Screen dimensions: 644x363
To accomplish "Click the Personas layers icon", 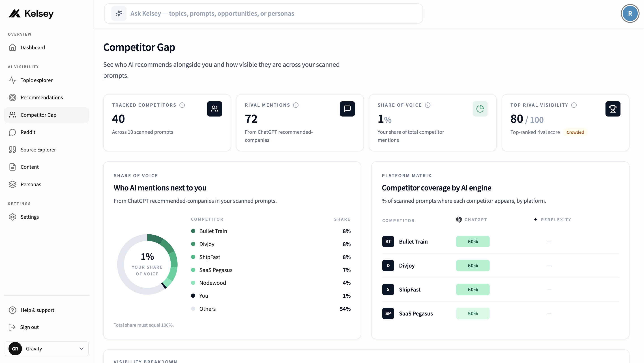I will pyautogui.click(x=13, y=184).
